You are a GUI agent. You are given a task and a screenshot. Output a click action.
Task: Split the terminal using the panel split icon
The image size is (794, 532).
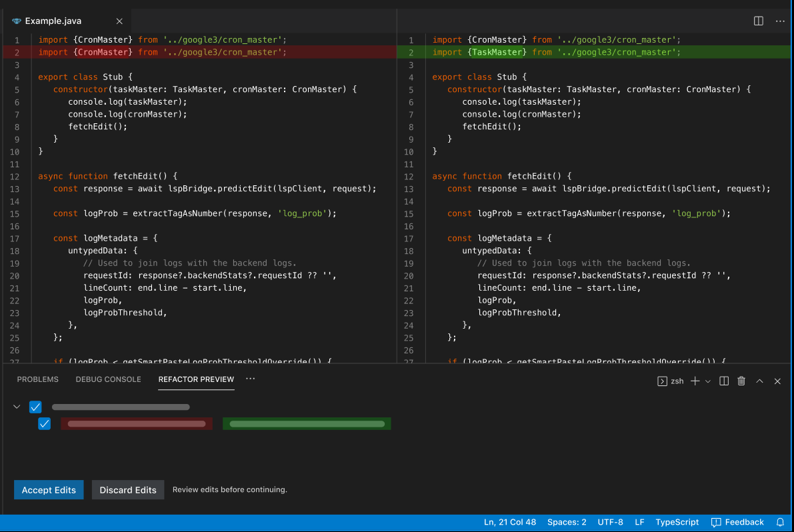[724, 381]
